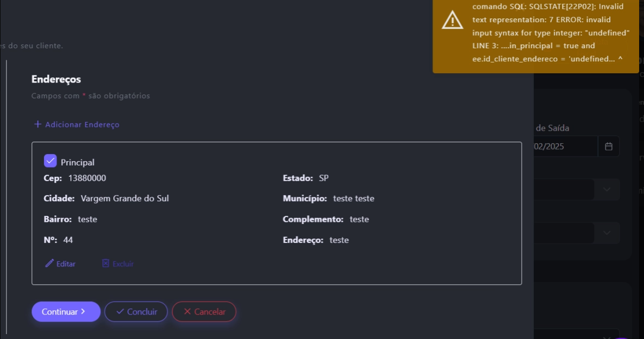Click the red X icon inside the Cancelar button
The image size is (644, 339).
tap(188, 312)
